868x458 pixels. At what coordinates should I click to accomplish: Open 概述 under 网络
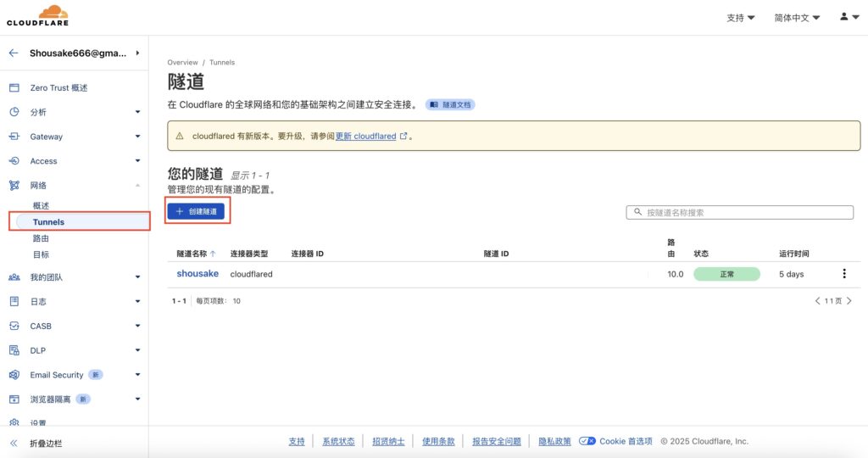(x=41, y=205)
